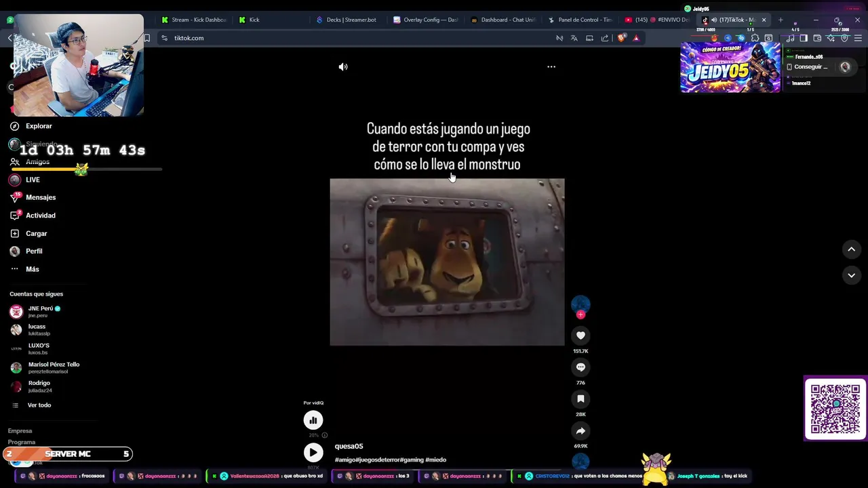The height and width of the screenshot is (488, 868).
Task: Mute the TikTok video sound
Action: click(343, 66)
